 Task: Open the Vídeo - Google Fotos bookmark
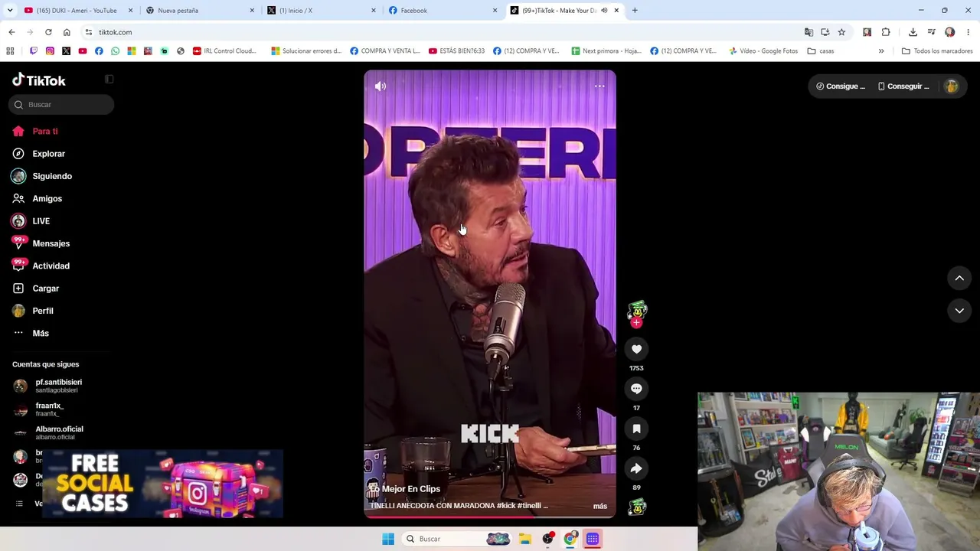[763, 51]
